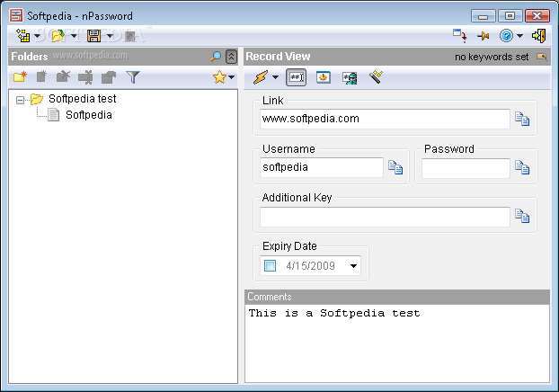Image resolution: width=559 pixels, height=392 pixels.
Task: Click the delete item icon in Folders toolbar
Action: coord(85,77)
